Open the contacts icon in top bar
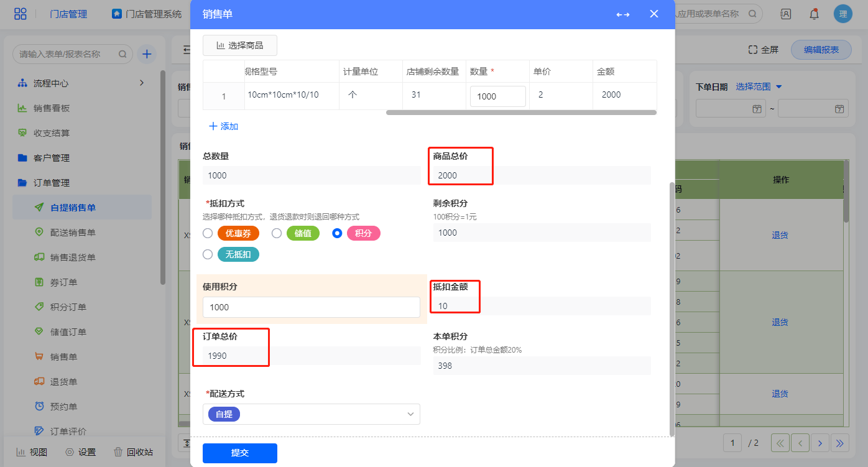Viewport: 868px width, 467px height. [x=785, y=14]
